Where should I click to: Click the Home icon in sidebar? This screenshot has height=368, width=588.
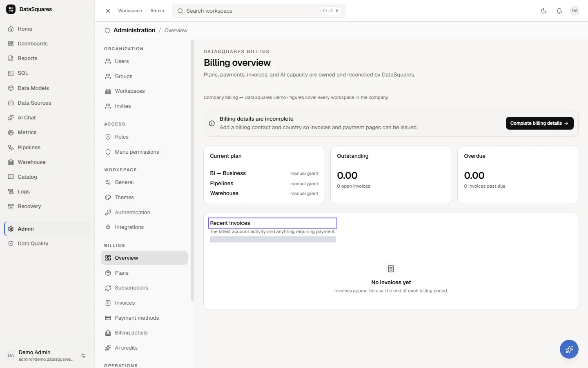[11, 29]
